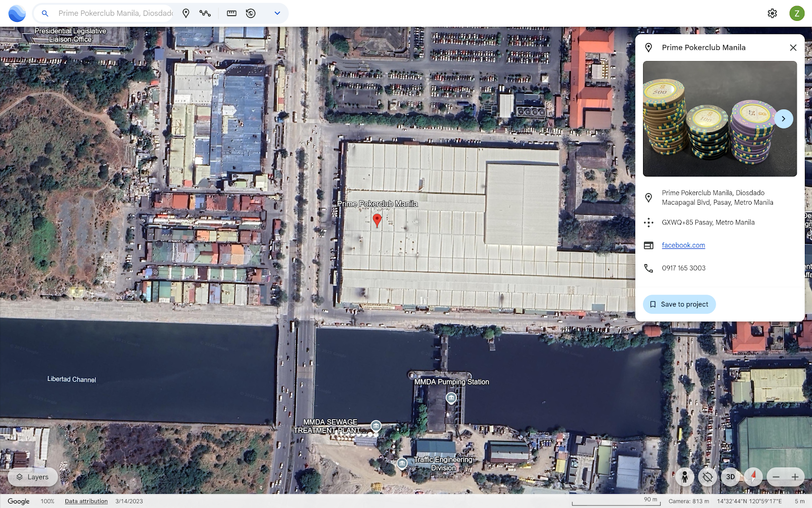Toggle 3D view mode
This screenshot has height=508, width=812.
coord(730,477)
